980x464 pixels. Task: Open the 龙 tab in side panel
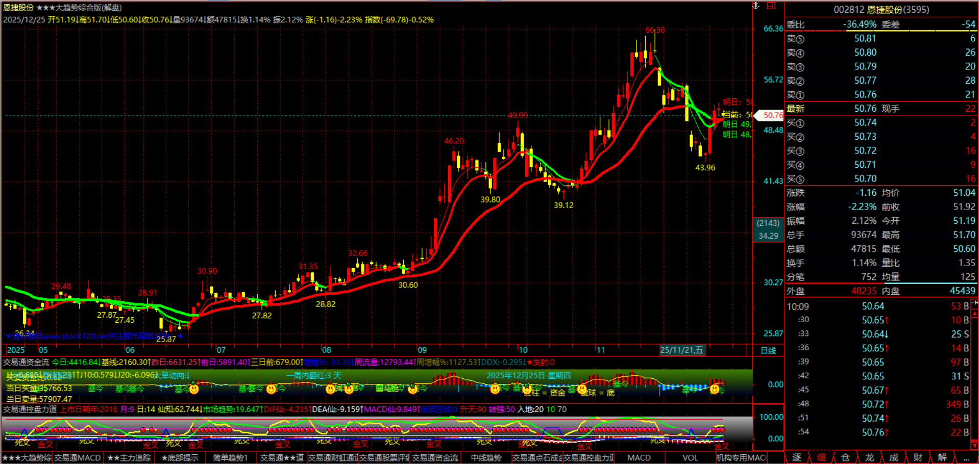pos(870,457)
